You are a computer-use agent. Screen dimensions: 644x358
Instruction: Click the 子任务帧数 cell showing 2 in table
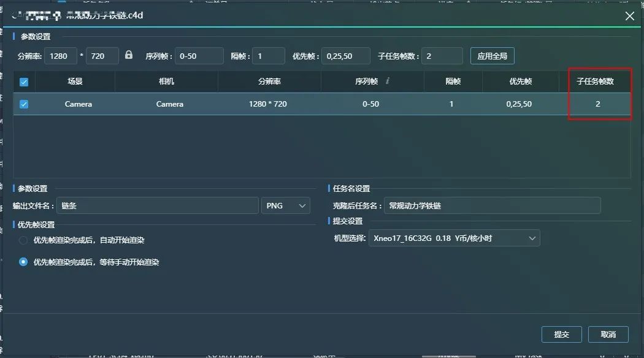597,104
